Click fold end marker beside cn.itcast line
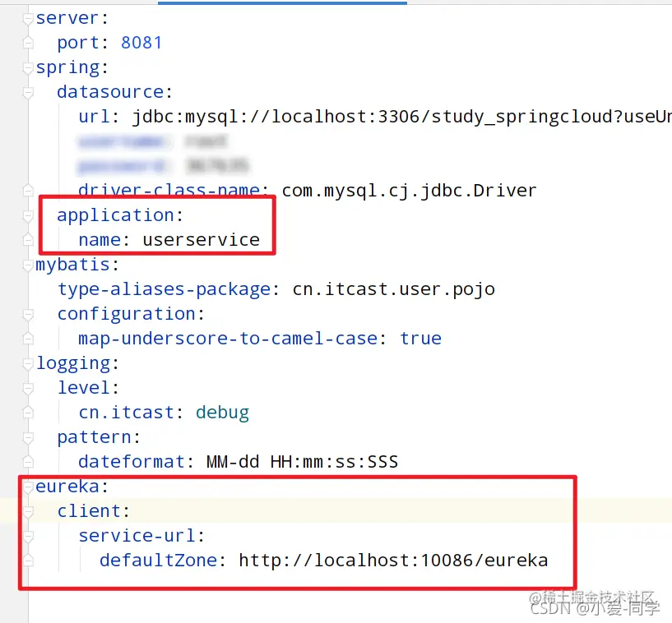Viewport: 672px width, 623px height. (x=28, y=413)
